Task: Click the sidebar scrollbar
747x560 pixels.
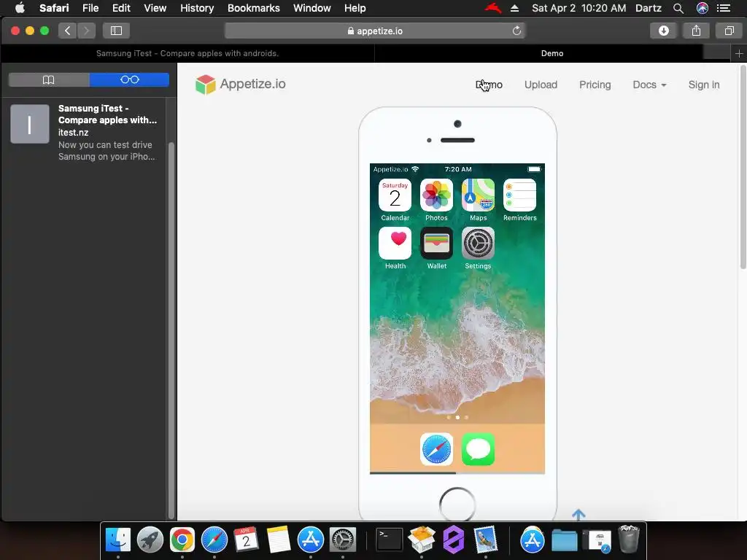Action: [171, 330]
